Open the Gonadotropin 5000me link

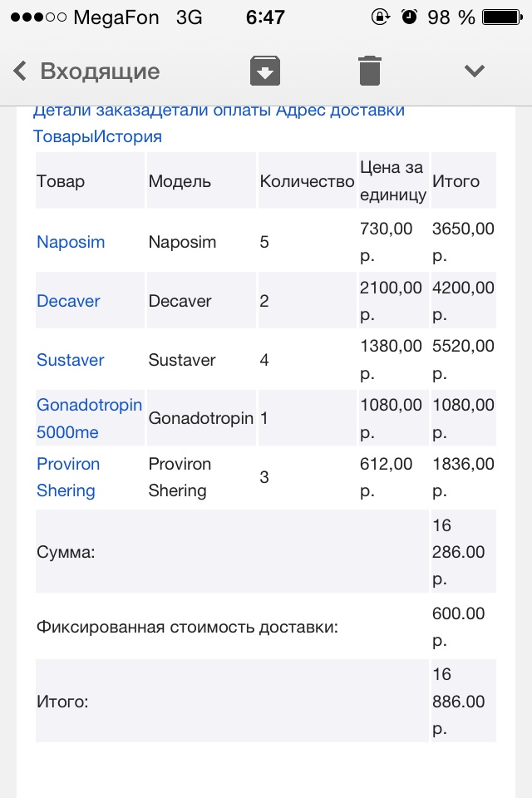click(x=89, y=418)
